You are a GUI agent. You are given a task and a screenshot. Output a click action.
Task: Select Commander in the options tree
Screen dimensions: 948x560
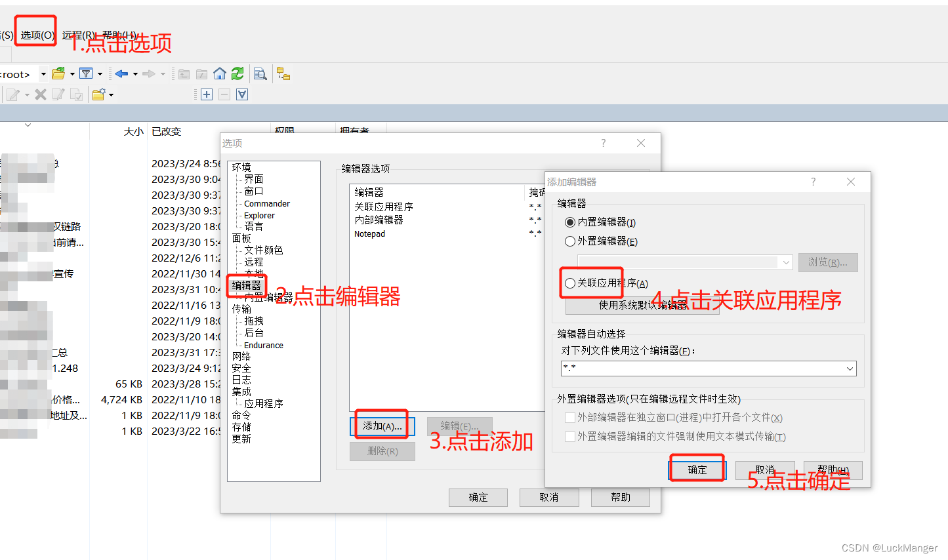pos(267,204)
